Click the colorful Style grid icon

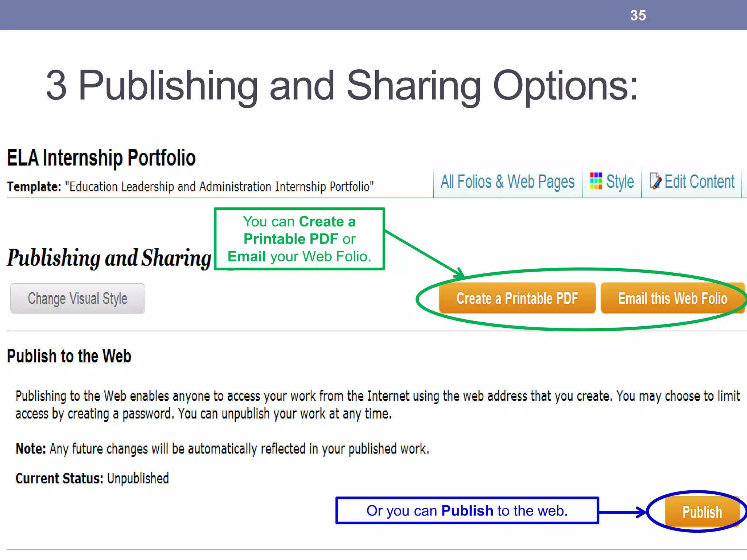coord(596,181)
